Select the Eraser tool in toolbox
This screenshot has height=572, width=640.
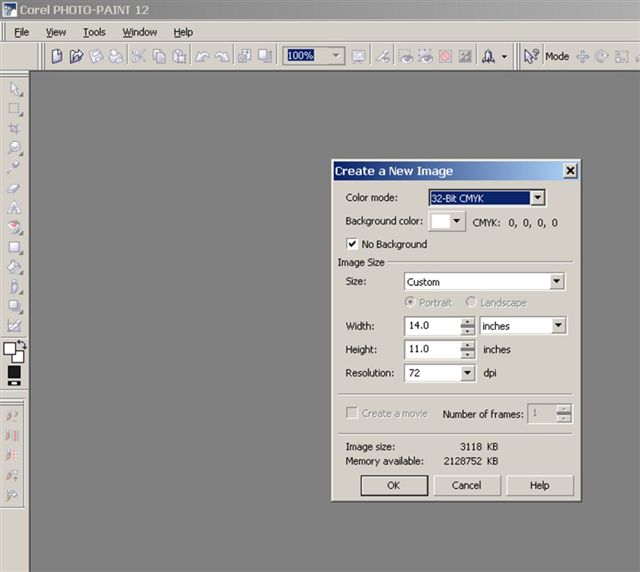14,187
